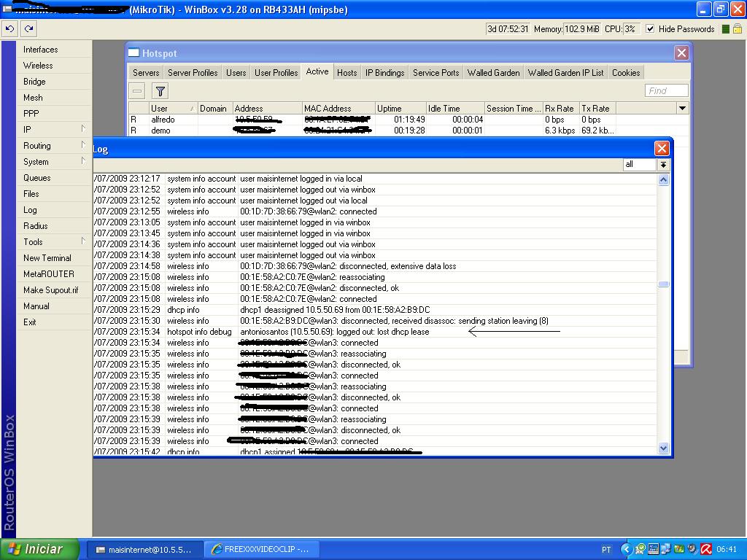Toggle the Hide Passwords checkbox
This screenshot has width=747, height=560.
pyautogui.click(x=650, y=29)
